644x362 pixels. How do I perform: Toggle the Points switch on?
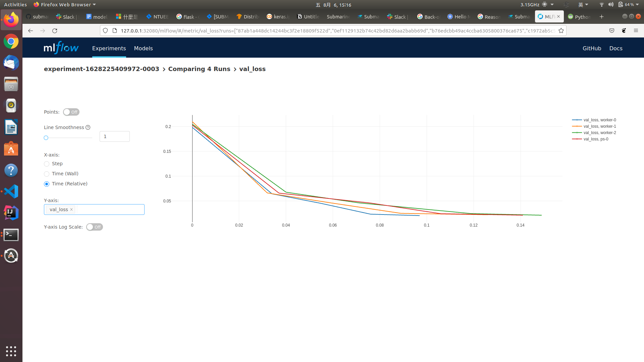click(x=71, y=112)
